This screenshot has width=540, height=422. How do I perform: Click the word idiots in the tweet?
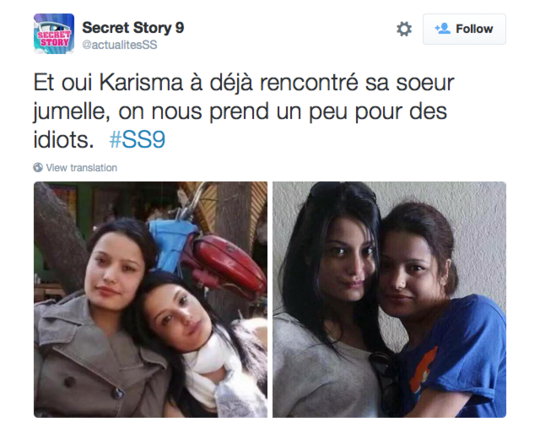[64, 140]
